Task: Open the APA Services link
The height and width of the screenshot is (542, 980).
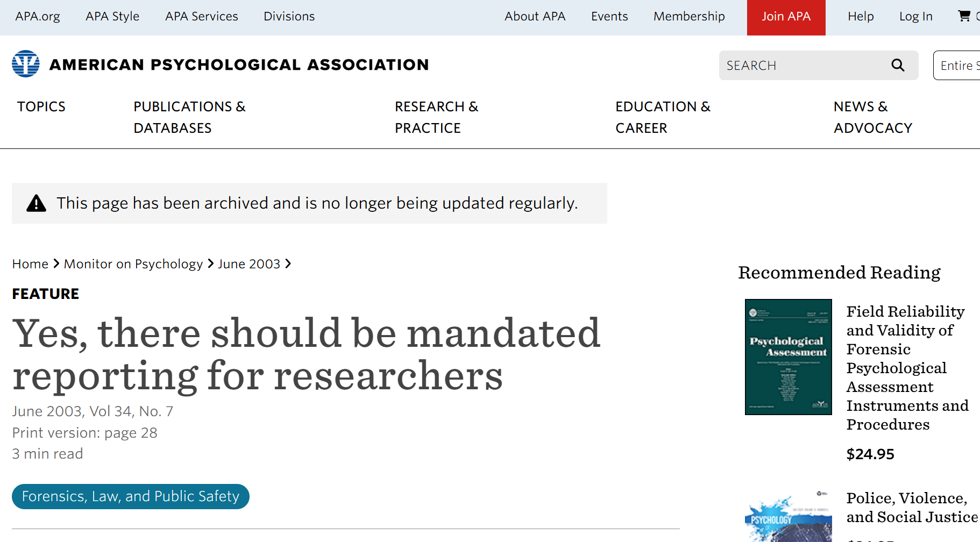Action: pyautogui.click(x=202, y=17)
